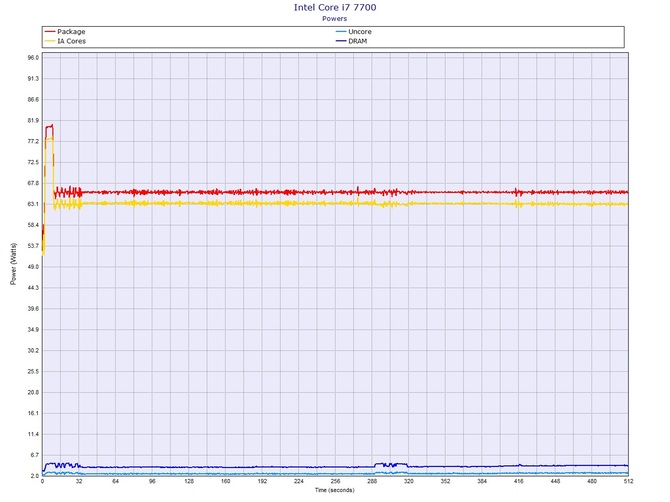Click the 67.8 y-axis value
Screen dimensions: 670x502
pos(33,183)
